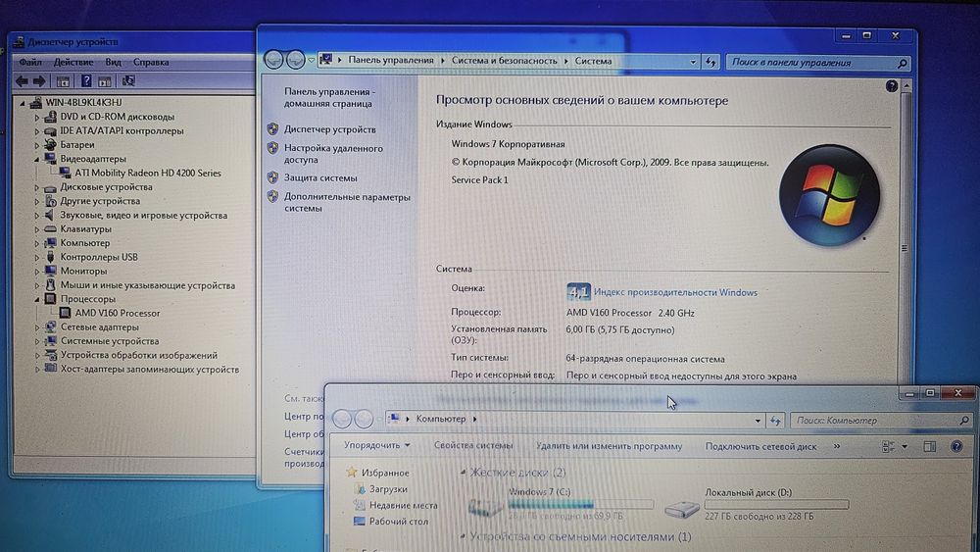The width and height of the screenshot is (980, 552).
Task: Select Рабочий стол in sidebar
Action: point(398,522)
